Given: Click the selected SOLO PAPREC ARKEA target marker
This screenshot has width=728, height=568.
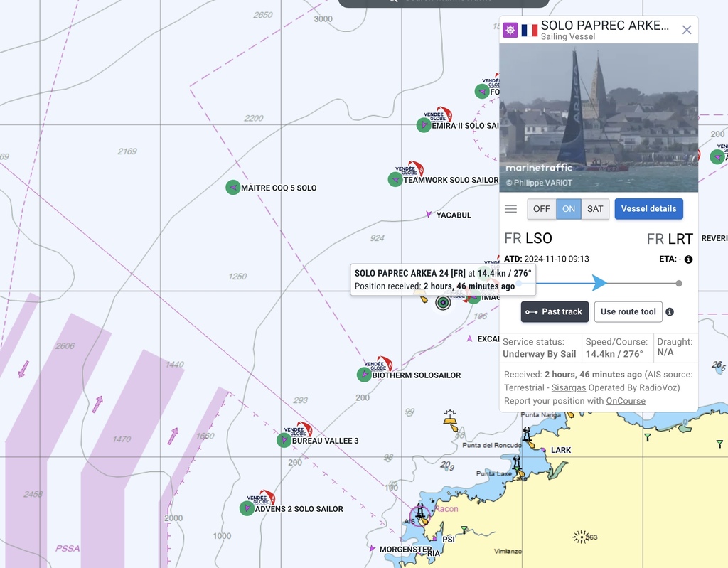Looking at the screenshot, I should click(x=444, y=303).
